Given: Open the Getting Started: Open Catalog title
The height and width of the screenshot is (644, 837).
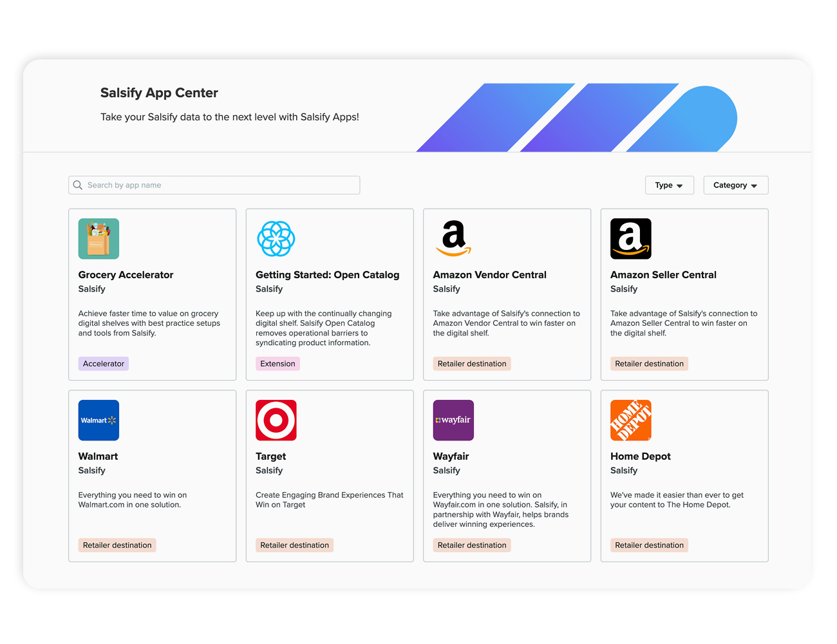Looking at the screenshot, I should [x=328, y=275].
